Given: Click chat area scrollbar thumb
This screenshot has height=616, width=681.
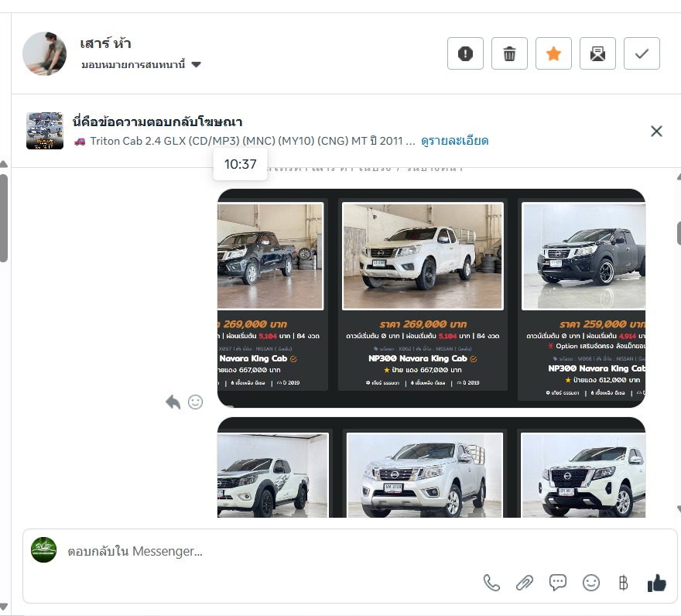Looking at the screenshot, I should (679, 233).
